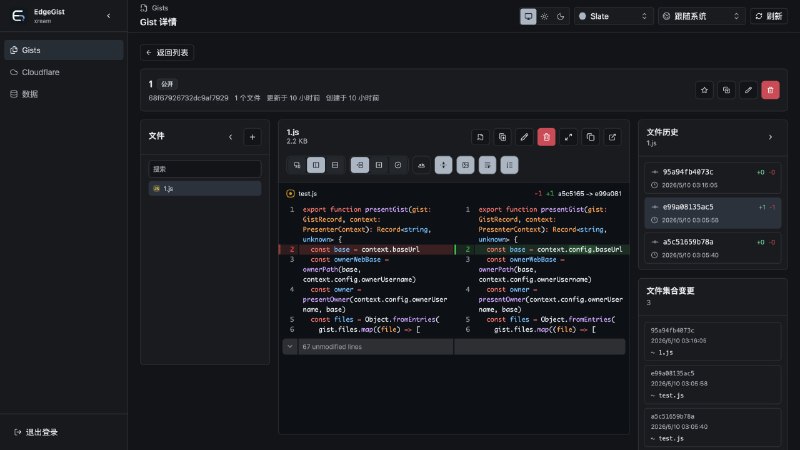Screen dimensions: 800x450
Task: Open the 95a94fb4073c entry with ~ 1.js in 文件集合变更
Action: [x=713, y=341]
